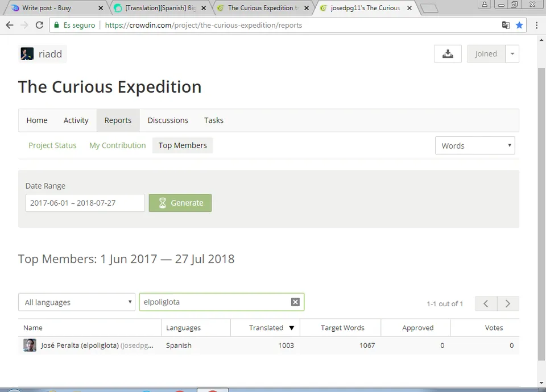This screenshot has width=546, height=392.
Task: Open the Discussions project tab
Action: pos(168,120)
